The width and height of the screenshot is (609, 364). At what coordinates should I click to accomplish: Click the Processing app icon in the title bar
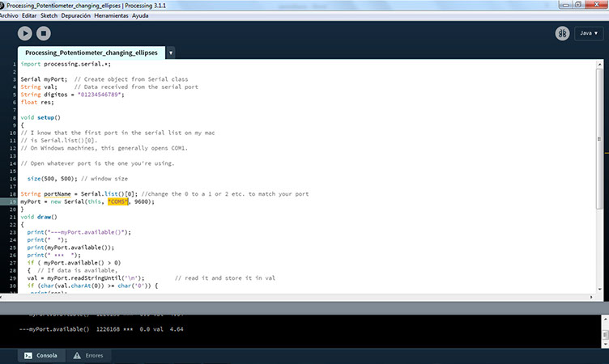[x=2, y=6]
